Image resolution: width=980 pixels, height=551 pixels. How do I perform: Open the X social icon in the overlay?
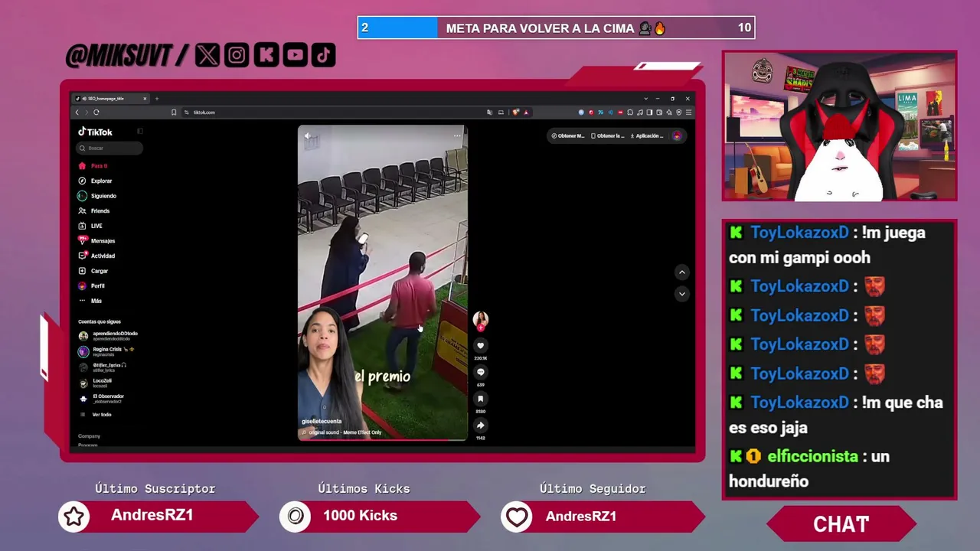pyautogui.click(x=207, y=55)
